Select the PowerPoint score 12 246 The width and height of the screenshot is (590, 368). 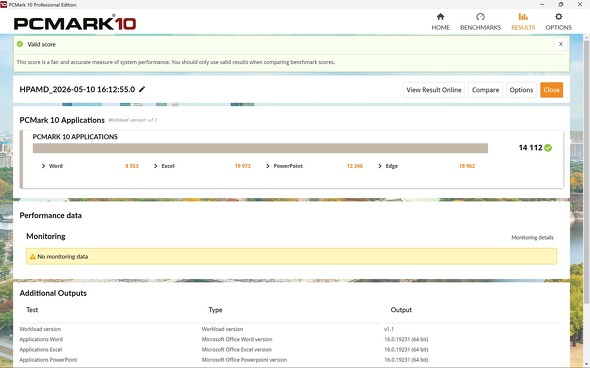(x=354, y=166)
